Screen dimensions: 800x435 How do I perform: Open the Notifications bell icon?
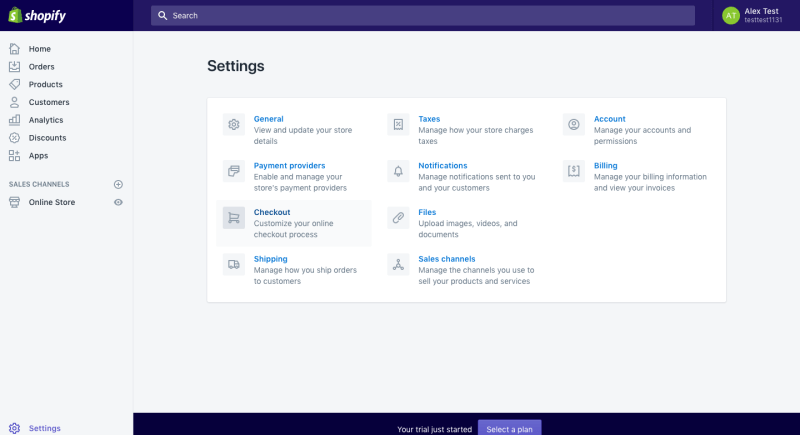click(x=398, y=171)
